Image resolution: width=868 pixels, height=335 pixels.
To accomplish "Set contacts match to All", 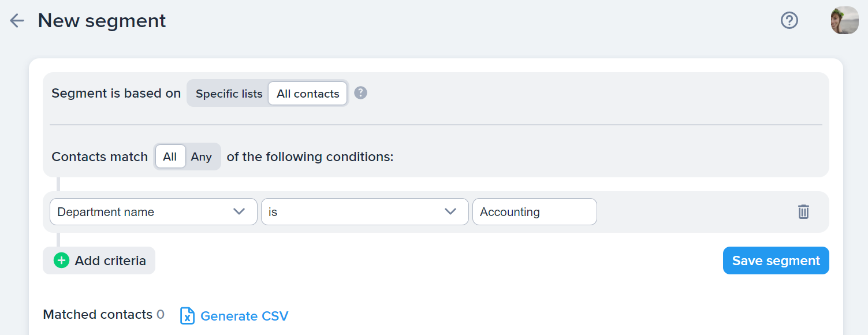I will point(170,157).
